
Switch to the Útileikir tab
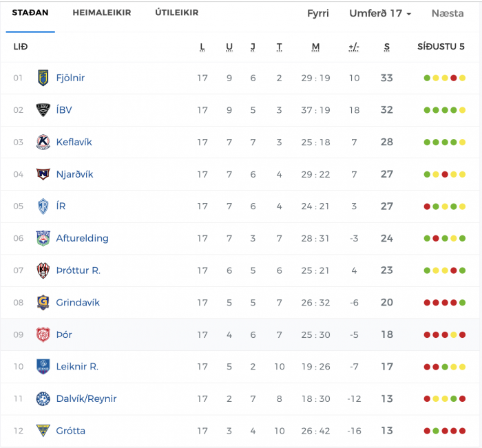[177, 12]
